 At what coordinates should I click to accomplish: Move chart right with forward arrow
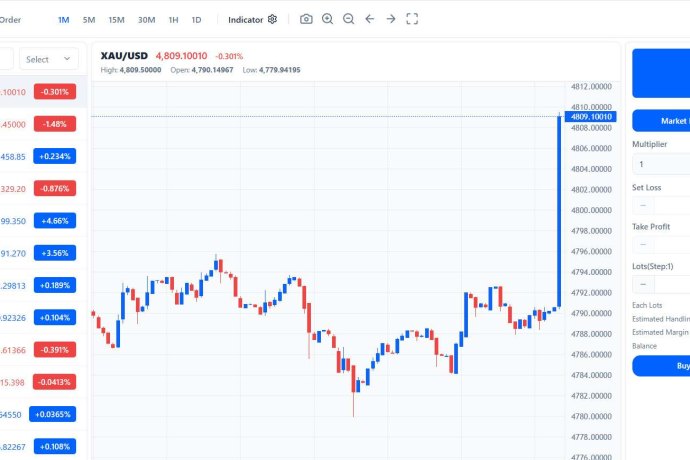pyautogui.click(x=391, y=19)
